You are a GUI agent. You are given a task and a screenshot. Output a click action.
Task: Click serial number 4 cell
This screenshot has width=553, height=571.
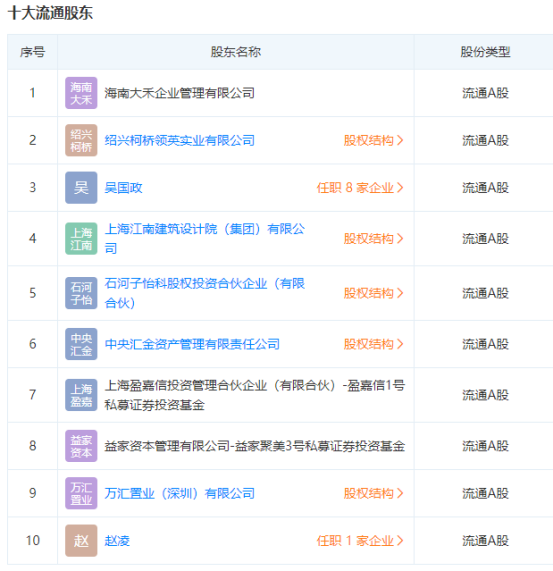(x=32, y=238)
